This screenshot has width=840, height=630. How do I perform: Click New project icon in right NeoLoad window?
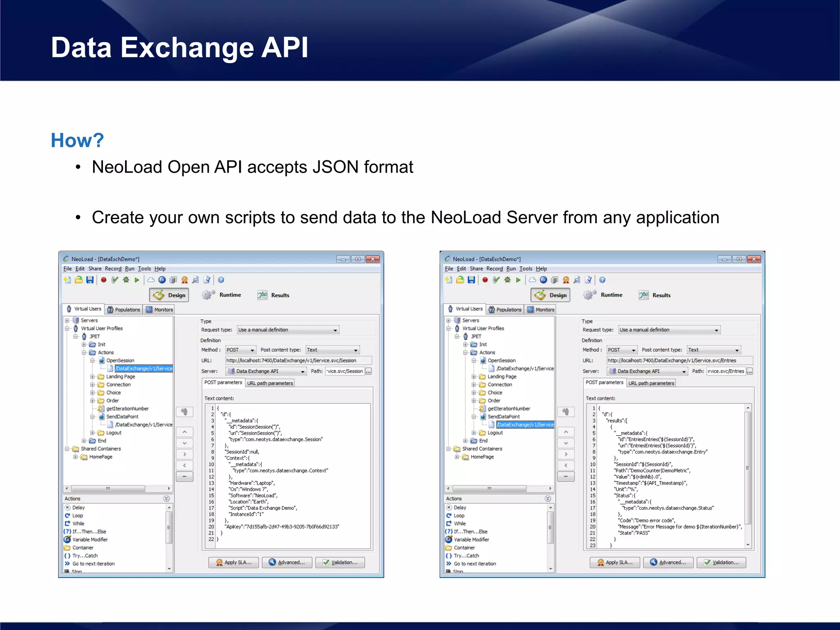click(449, 280)
